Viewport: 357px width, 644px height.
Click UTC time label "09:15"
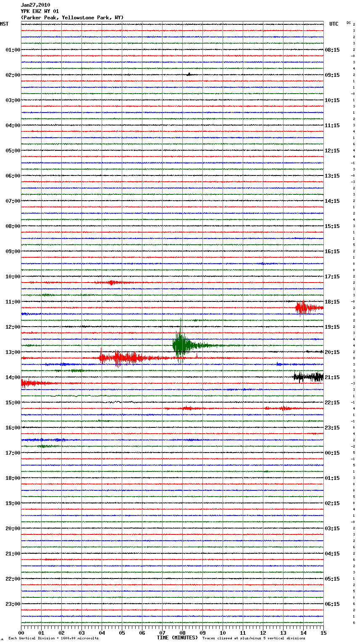(332, 75)
